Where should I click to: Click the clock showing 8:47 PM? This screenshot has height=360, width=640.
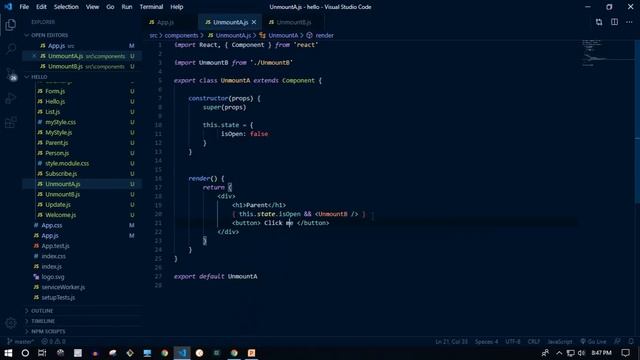pyautogui.click(x=602, y=353)
